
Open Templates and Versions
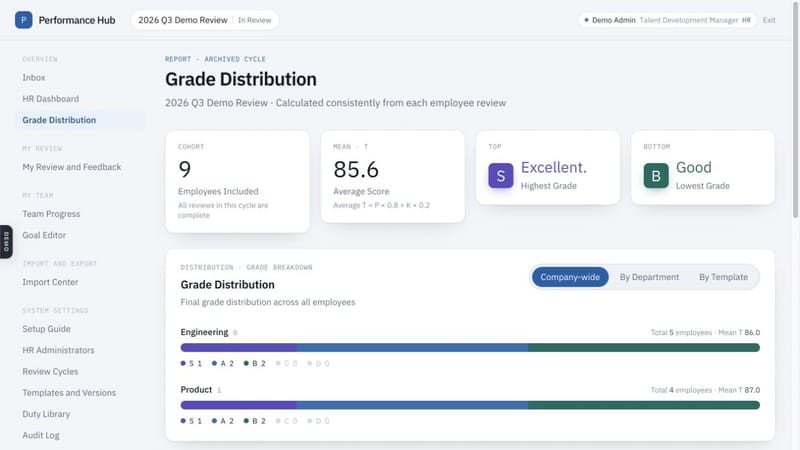69,393
